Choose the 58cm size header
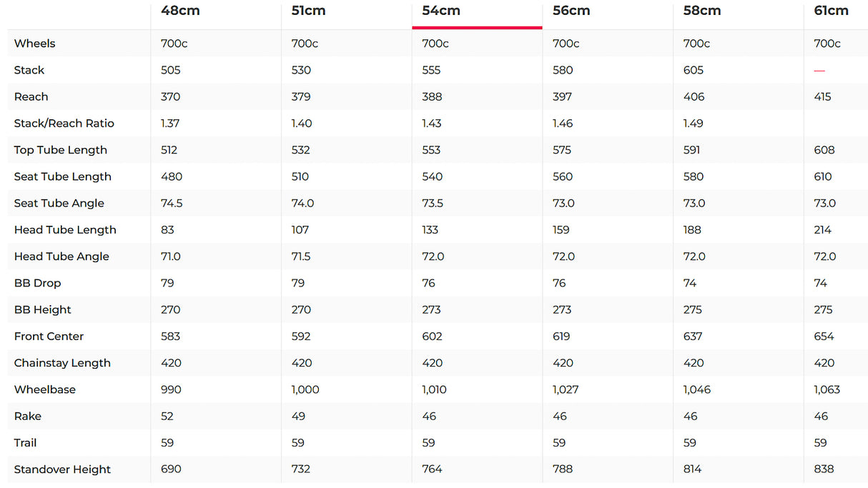Viewport: 868px width, 488px height. click(x=702, y=11)
